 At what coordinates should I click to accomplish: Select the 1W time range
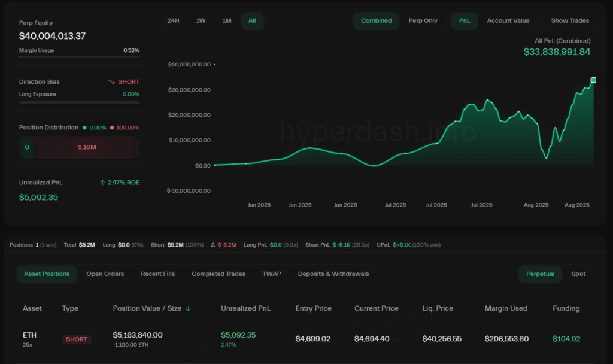201,20
